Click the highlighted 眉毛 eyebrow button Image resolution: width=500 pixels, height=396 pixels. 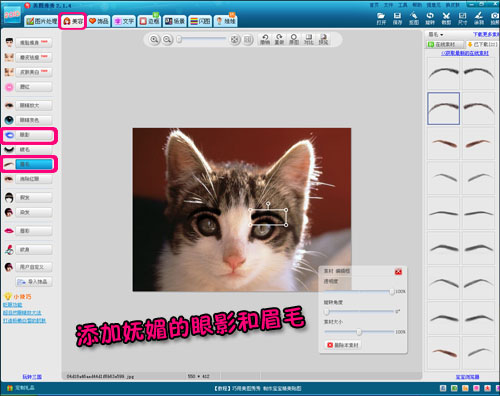pos(33,164)
